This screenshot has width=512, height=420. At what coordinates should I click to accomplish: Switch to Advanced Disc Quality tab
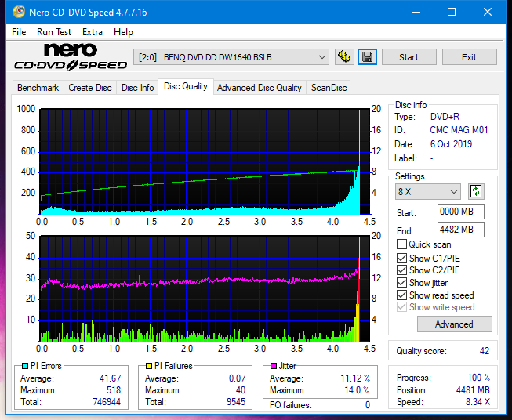point(260,88)
